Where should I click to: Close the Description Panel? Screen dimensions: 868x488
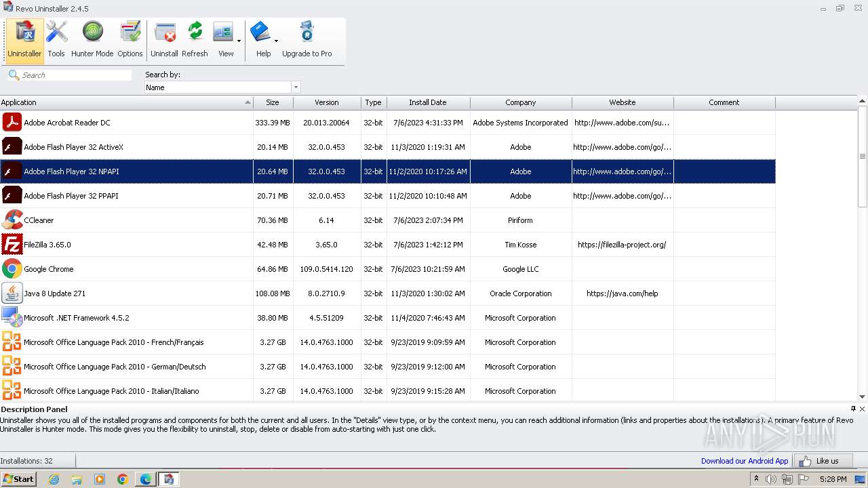coord(862,409)
